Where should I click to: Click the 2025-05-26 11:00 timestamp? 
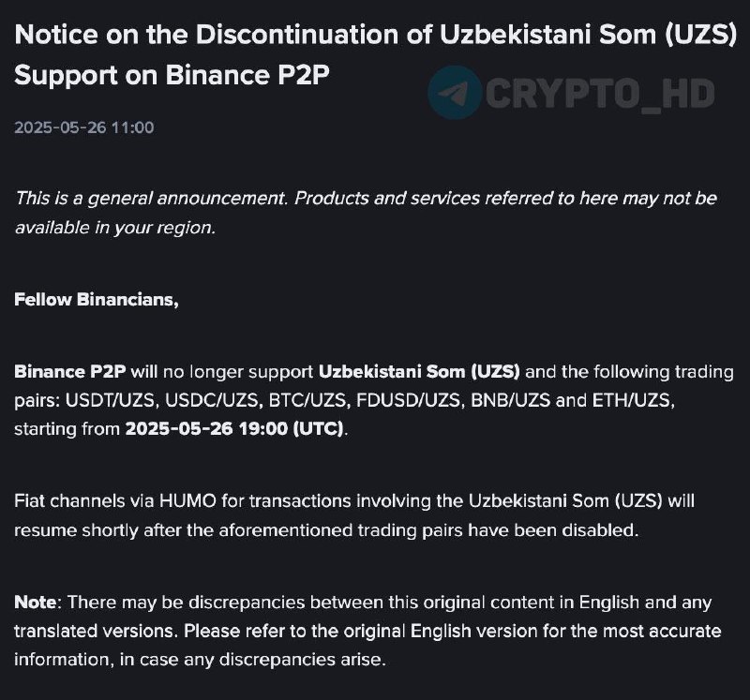tap(84, 127)
